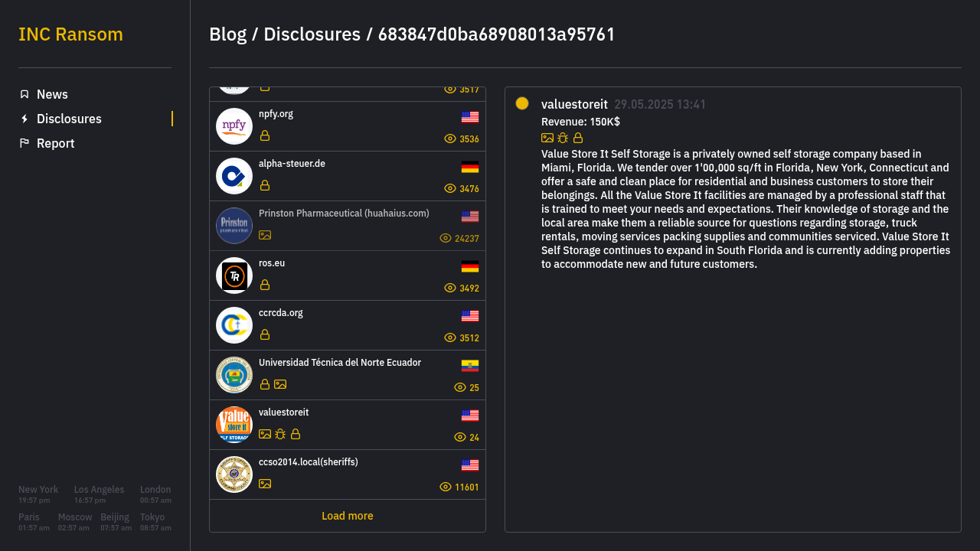Click eye views icon for ccso2014.local entry

pyautogui.click(x=446, y=487)
